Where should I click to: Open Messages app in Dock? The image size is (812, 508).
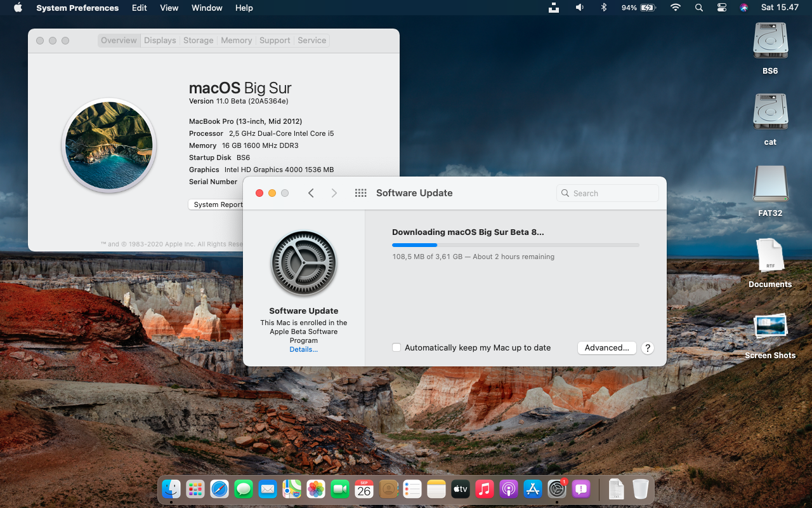click(x=244, y=489)
